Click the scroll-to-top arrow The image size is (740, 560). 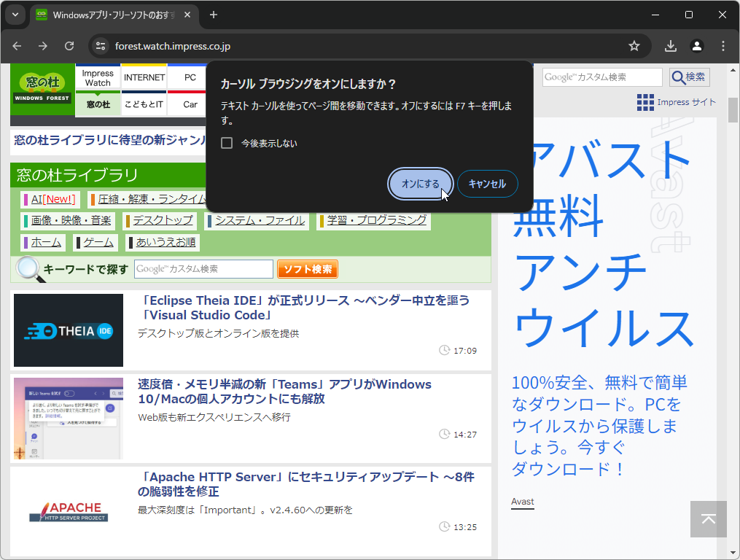[707, 519]
